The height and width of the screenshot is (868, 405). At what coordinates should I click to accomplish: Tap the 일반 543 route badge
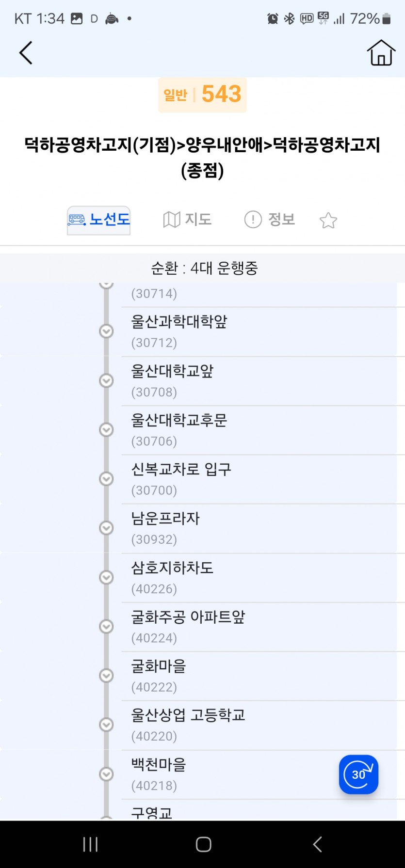[x=202, y=95]
